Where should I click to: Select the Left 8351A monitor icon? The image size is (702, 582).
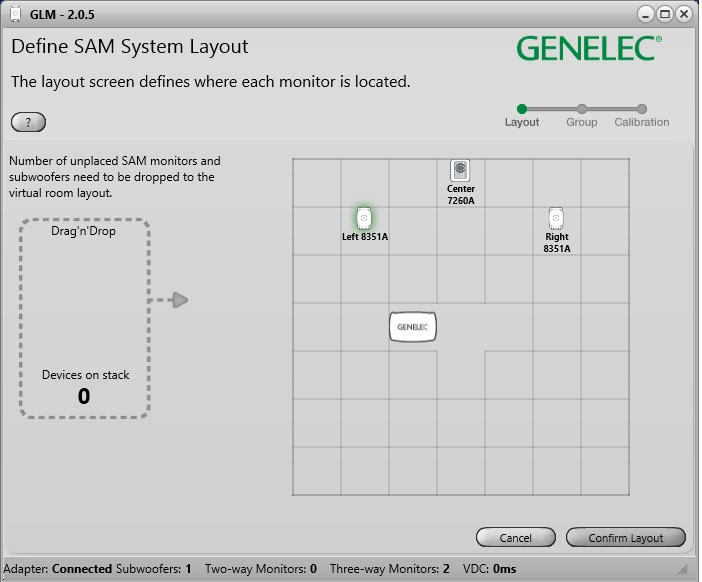(364, 218)
